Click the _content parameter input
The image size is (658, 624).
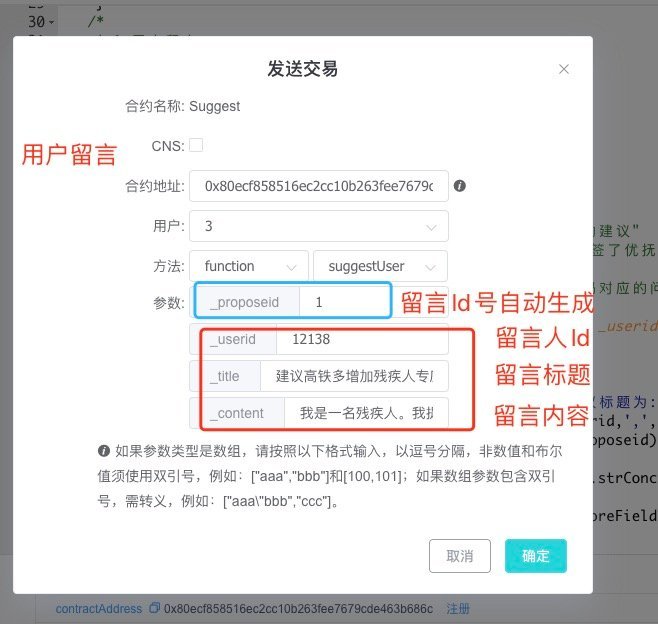366,413
